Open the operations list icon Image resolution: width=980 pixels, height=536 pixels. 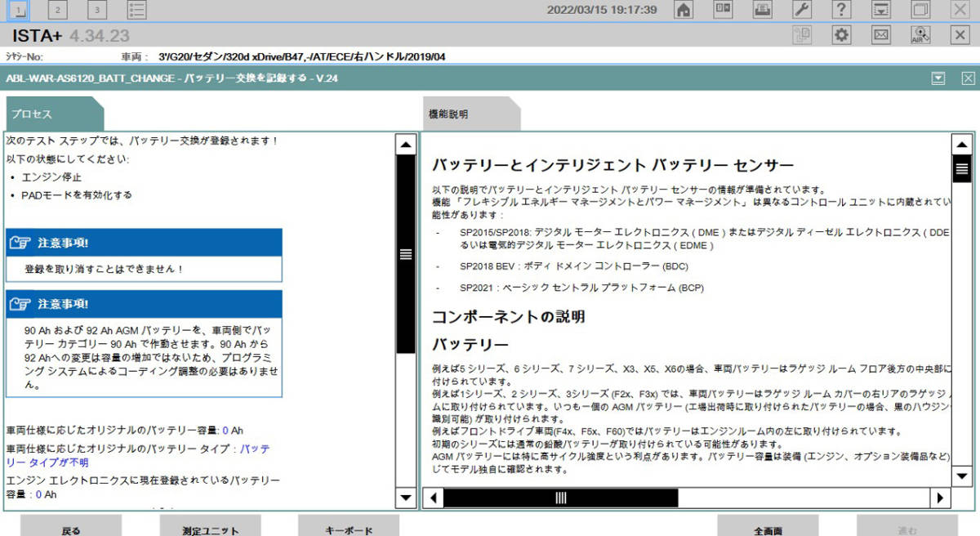pyautogui.click(x=138, y=10)
